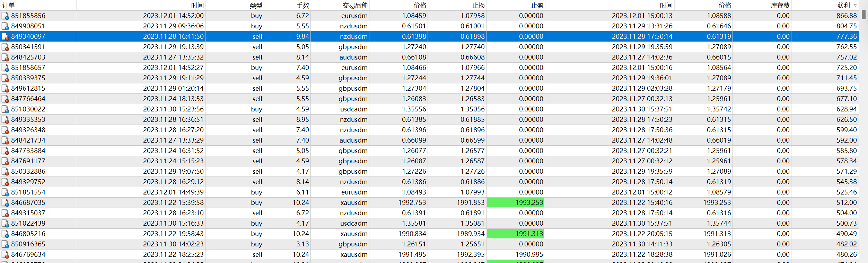The width and height of the screenshot is (868, 263).
Task: Click the order icon for 849315037
Action: pos(5,213)
